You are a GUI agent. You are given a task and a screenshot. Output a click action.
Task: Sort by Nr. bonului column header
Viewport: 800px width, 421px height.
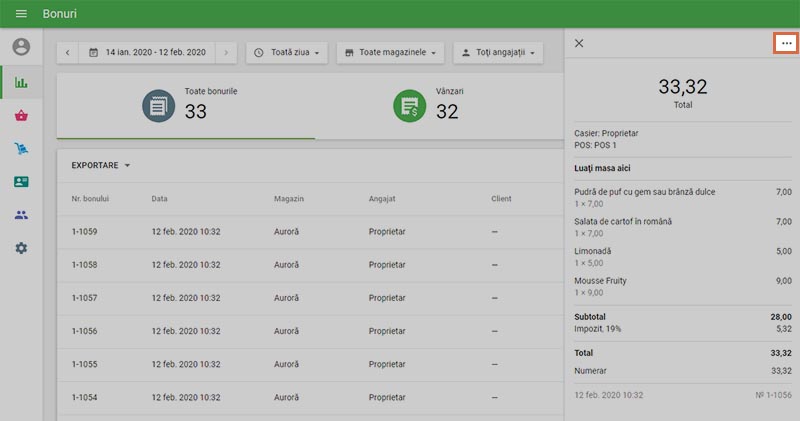click(x=90, y=199)
